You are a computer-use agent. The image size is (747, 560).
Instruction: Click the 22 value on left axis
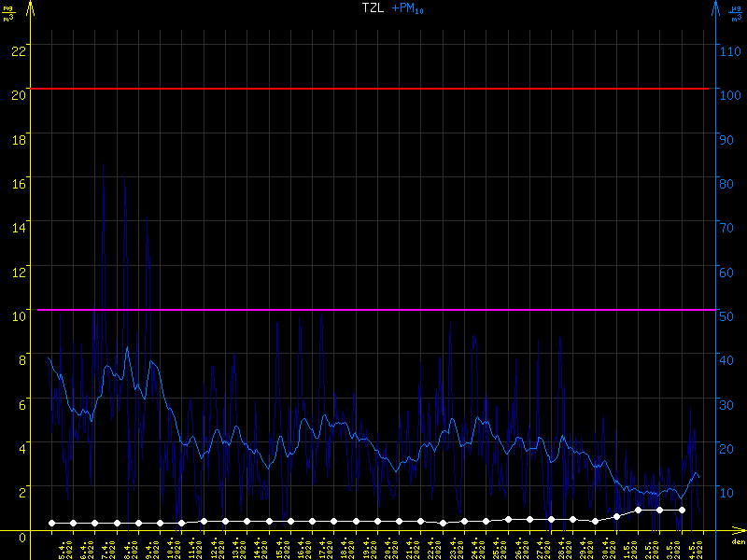18,49
